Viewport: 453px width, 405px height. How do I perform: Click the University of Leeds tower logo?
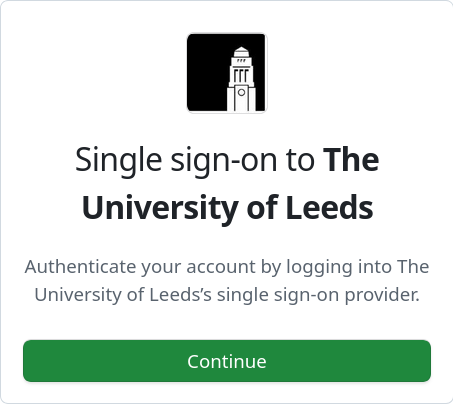[227, 73]
